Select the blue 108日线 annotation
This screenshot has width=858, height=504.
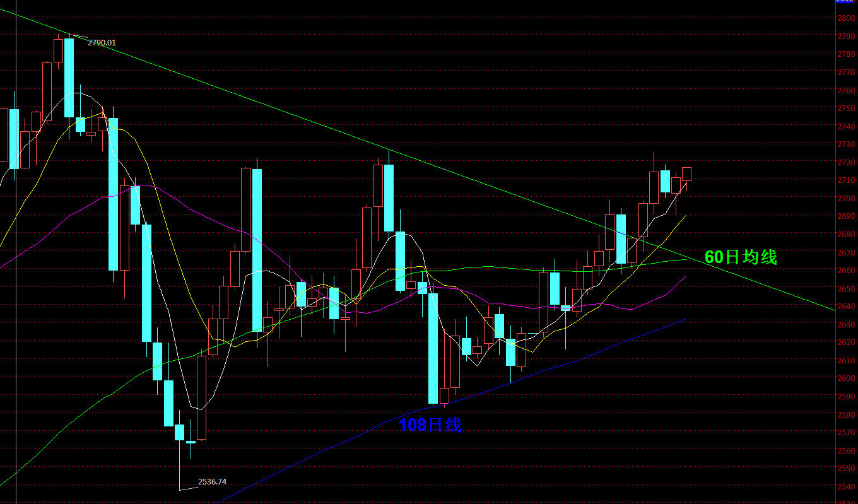click(430, 425)
